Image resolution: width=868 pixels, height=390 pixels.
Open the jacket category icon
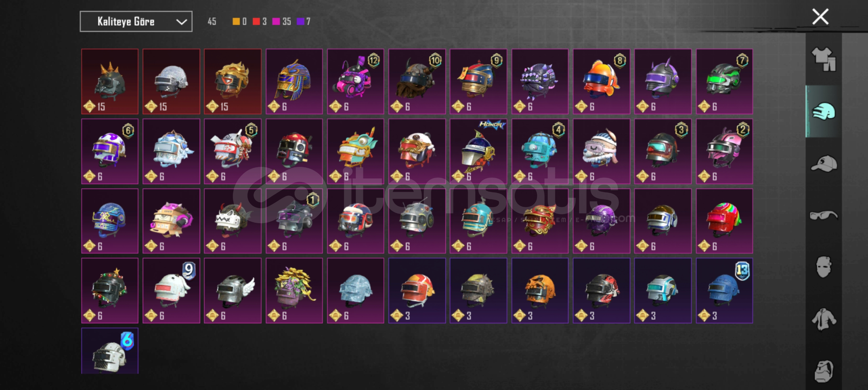(824, 319)
